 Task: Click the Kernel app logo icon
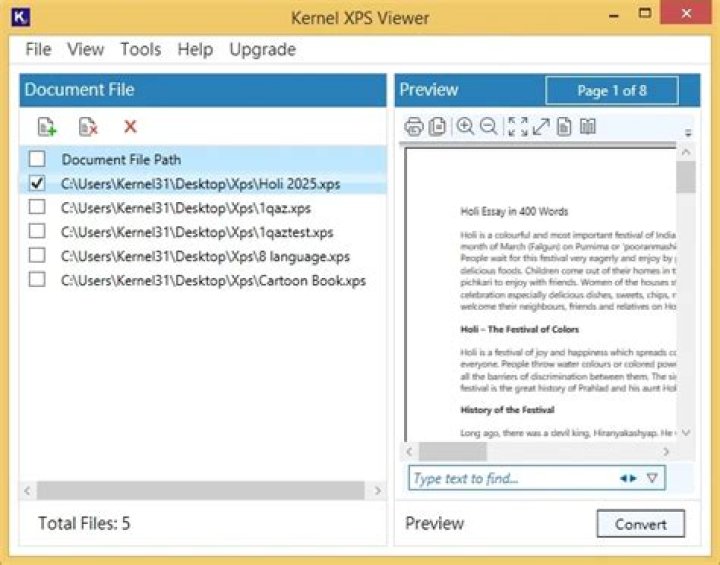pos(21,17)
